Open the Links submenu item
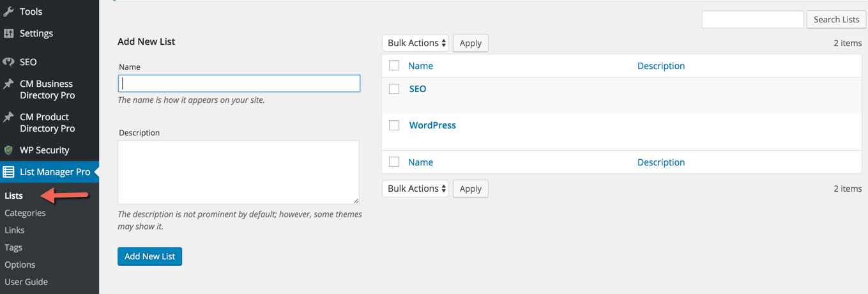This screenshot has width=868, height=294. 15,230
